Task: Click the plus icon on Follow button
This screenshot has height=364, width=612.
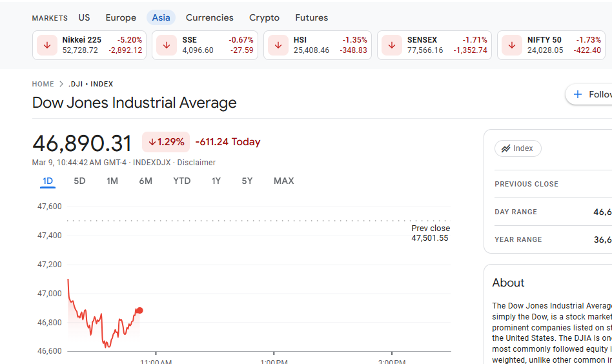Action: (x=578, y=94)
